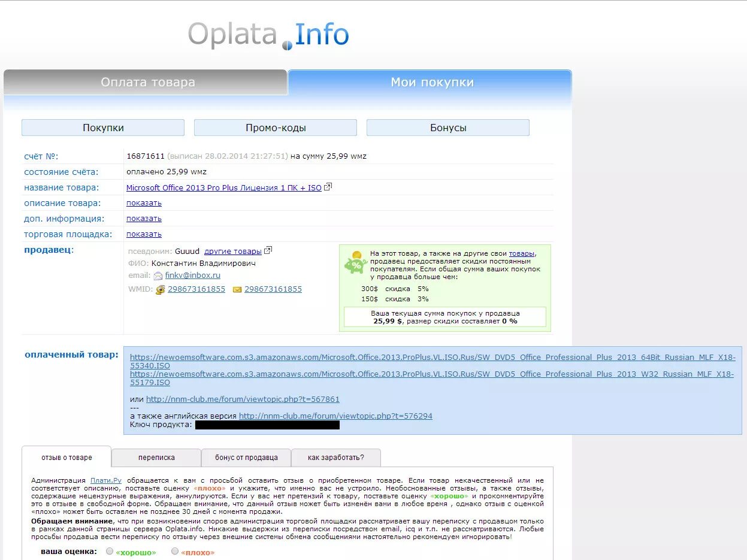Open English version nnm-club link t=576294
747x560 pixels.
point(335,416)
